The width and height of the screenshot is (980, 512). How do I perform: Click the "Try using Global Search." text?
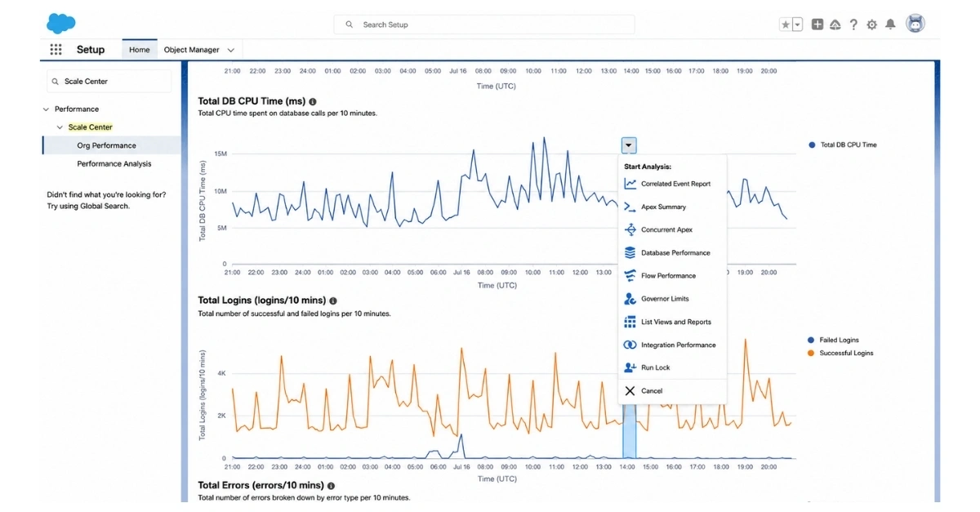(x=88, y=206)
